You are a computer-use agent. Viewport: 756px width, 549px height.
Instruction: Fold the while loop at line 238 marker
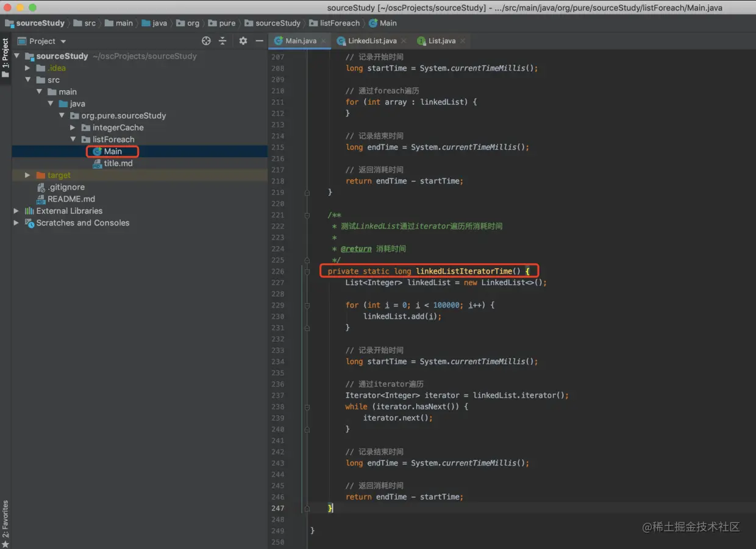pyautogui.click(x=307, y=406)
